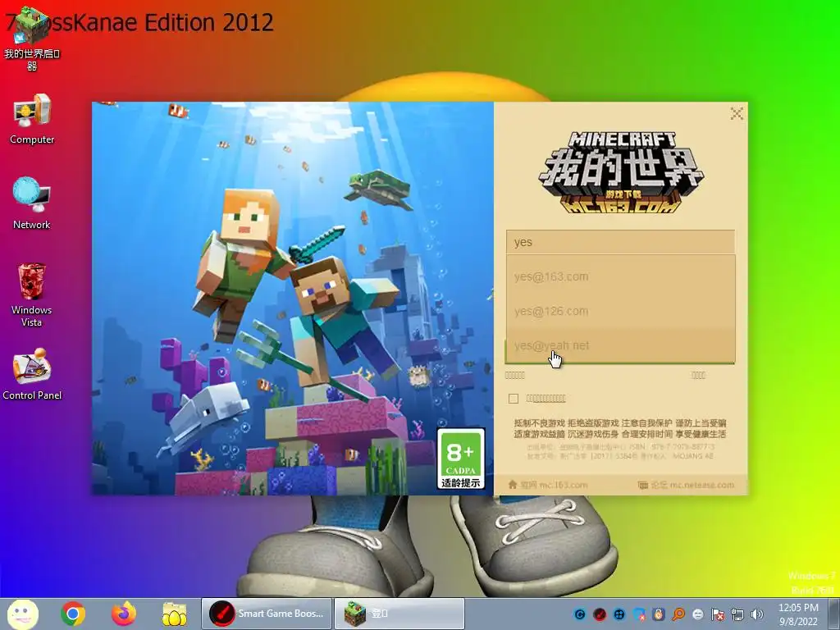
Task: Open the underlined agreement link beside checkbox
Action: tap(546, 399)
